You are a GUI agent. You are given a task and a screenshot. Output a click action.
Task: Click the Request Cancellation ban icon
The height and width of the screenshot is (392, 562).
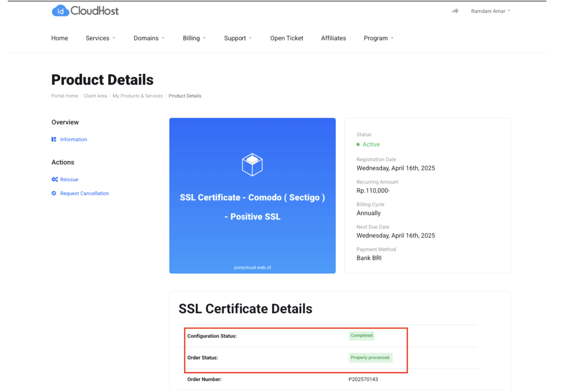click(x=54, y=193)
